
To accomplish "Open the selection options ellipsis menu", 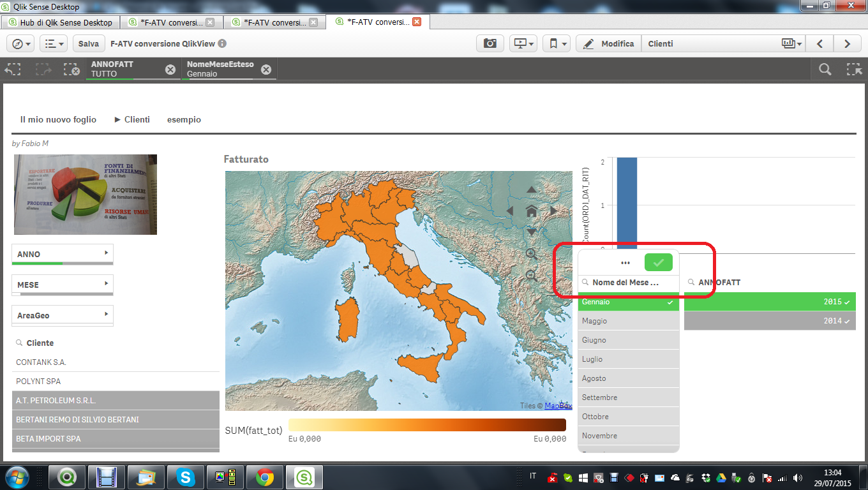I will (x=625, y=262).
